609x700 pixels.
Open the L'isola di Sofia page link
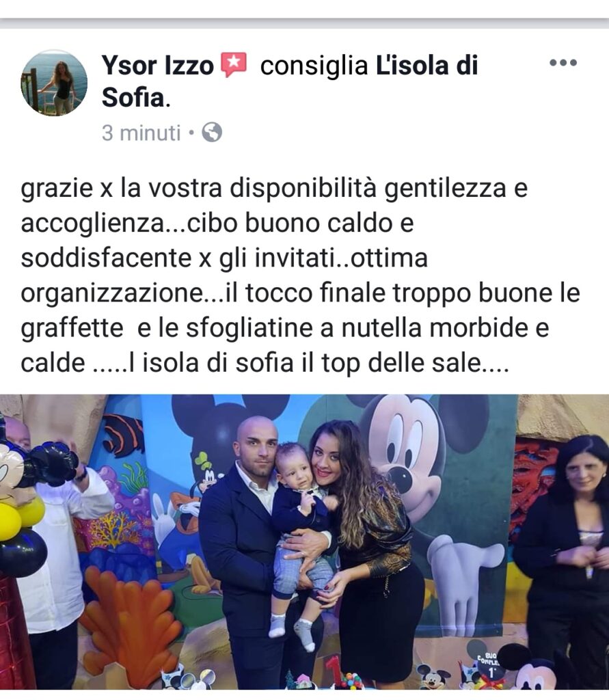(290, 81)
